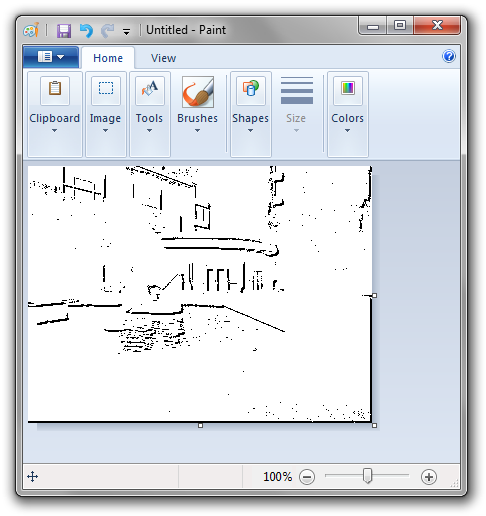Open the blue Paint file menu button
The height and width of the screenshot is (516, 486).
[51, 57]
